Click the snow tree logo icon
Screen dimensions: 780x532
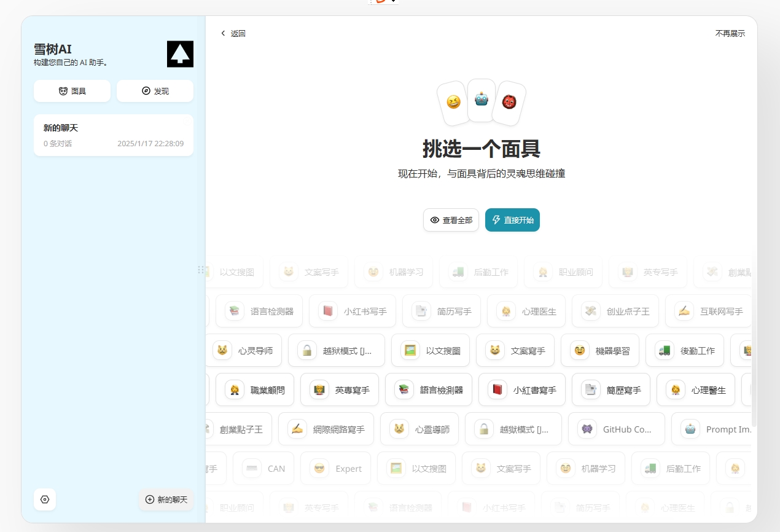(x=180, y=54)
